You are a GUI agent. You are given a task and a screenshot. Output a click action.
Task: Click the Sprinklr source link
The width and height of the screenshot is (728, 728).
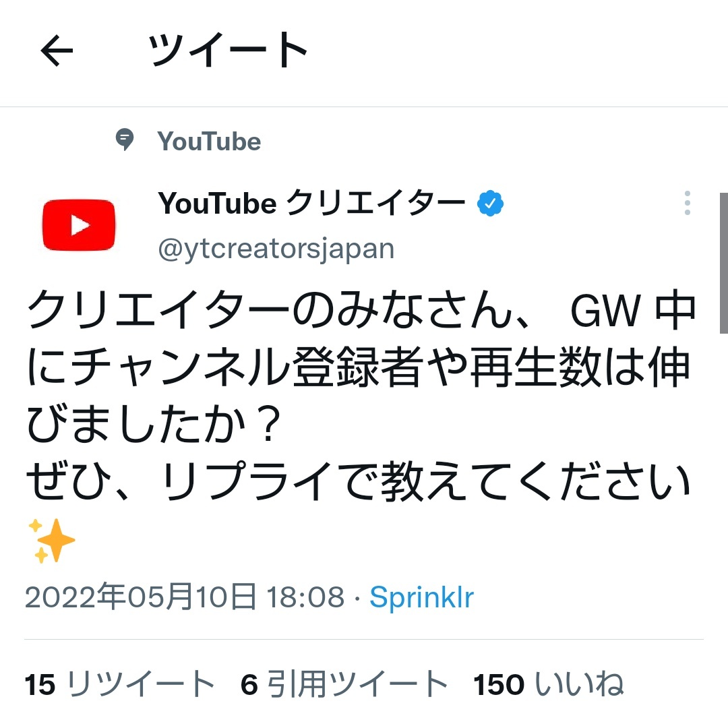pos(421,597)
